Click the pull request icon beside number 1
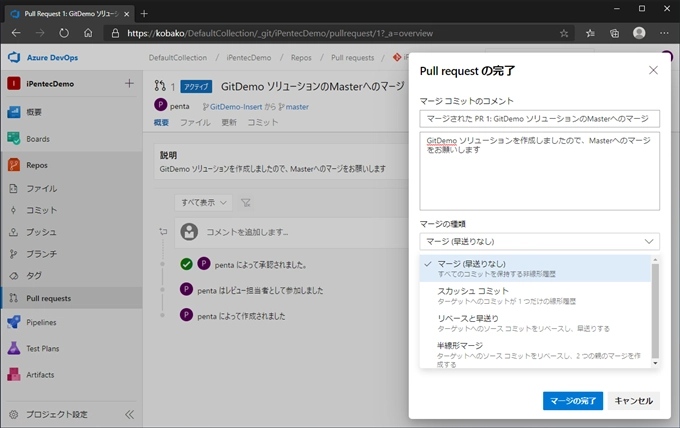 tap(160, 86)
